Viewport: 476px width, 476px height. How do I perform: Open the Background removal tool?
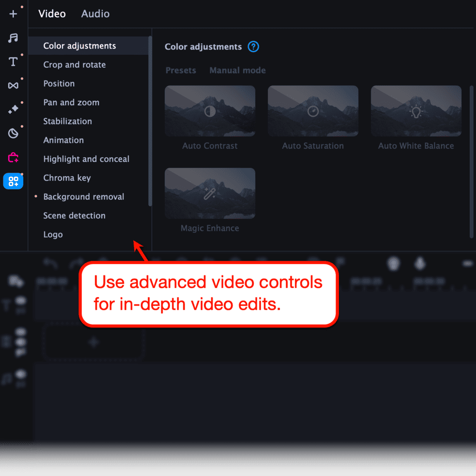point(83,197)
